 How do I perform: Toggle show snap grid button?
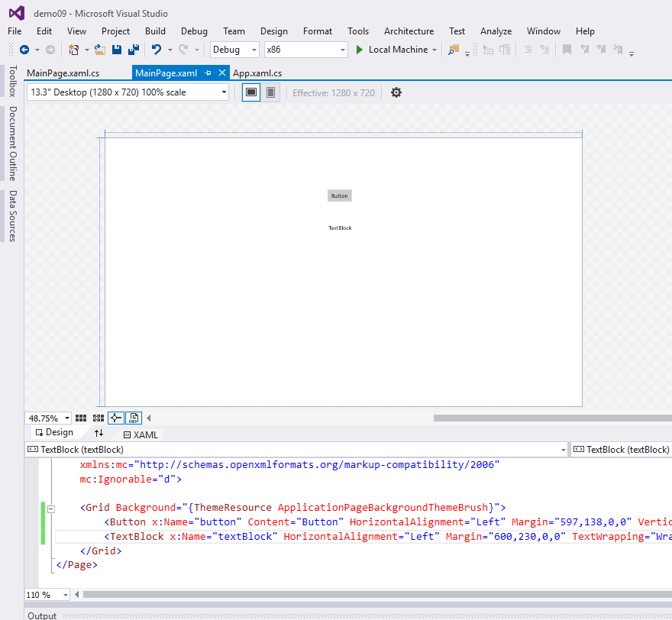click(81, 418)
